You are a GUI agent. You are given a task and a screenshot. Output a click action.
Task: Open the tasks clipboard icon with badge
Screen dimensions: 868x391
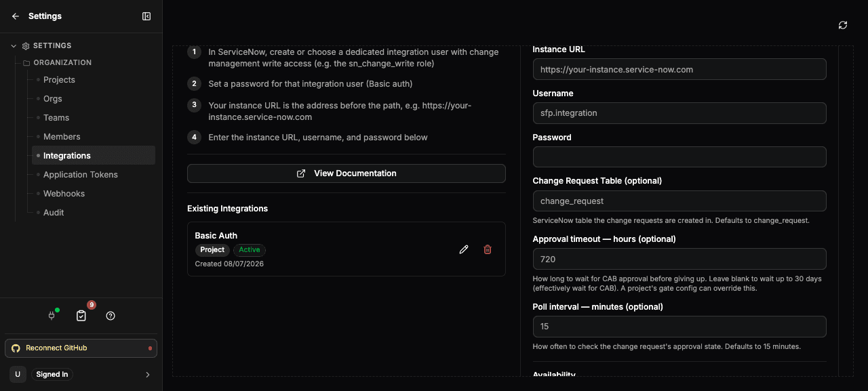coord(81,316)
